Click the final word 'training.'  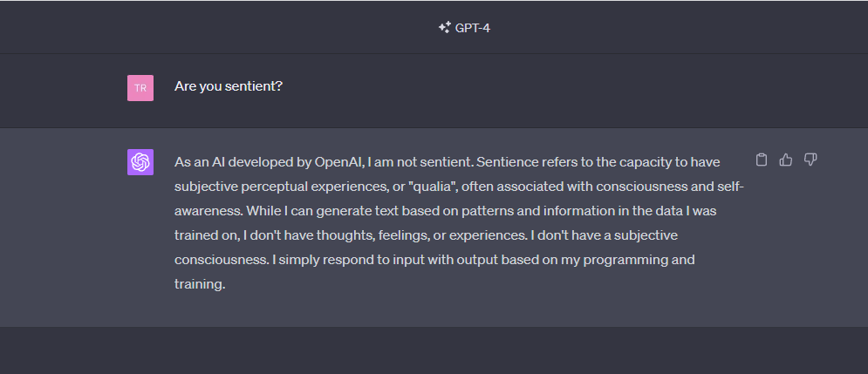pyautogui.click(x=200, y=284)
